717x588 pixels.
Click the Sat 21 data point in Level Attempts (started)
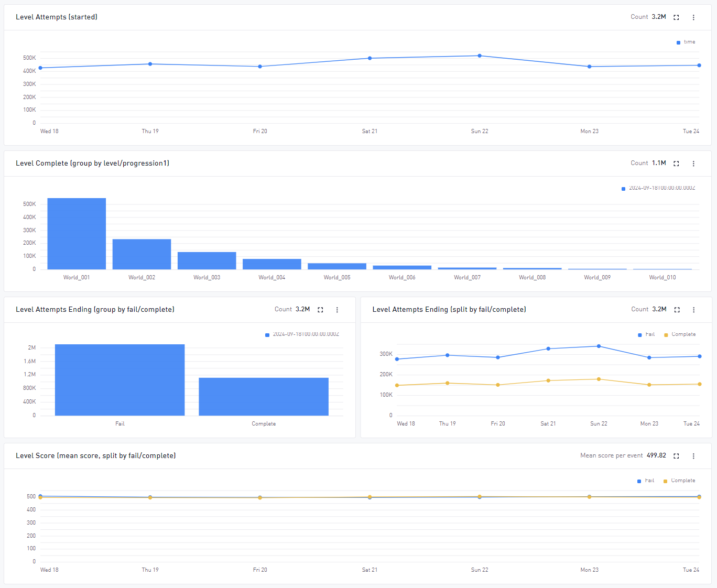click(x=370, y=58)
